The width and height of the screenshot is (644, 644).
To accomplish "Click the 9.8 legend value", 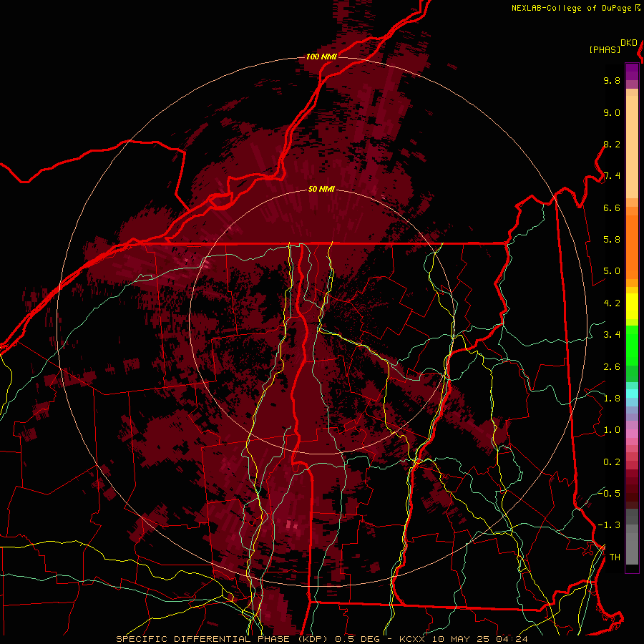I will click(612, 80).
